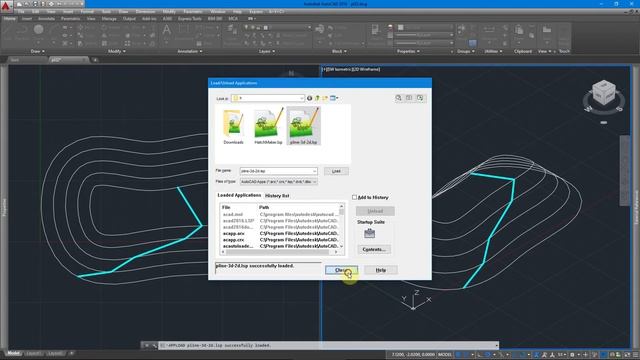Select the acapp.crx row in loaded list
The height and width of the screenshot is (360, 640).
[281, 240]
